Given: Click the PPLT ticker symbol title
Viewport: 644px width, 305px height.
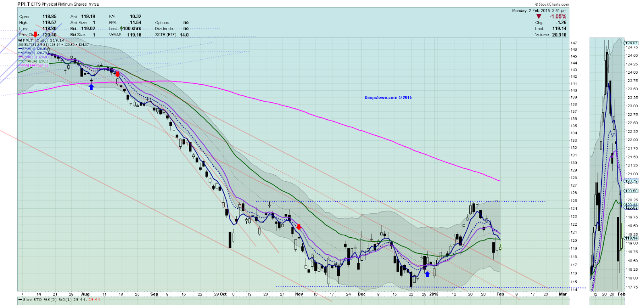Looking at the screenshot, I should (x=23, y=4).
